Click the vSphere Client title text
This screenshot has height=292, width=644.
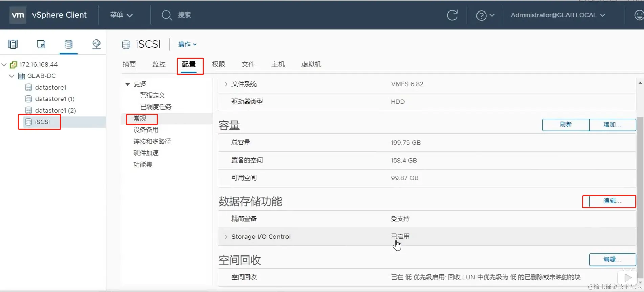59,15
